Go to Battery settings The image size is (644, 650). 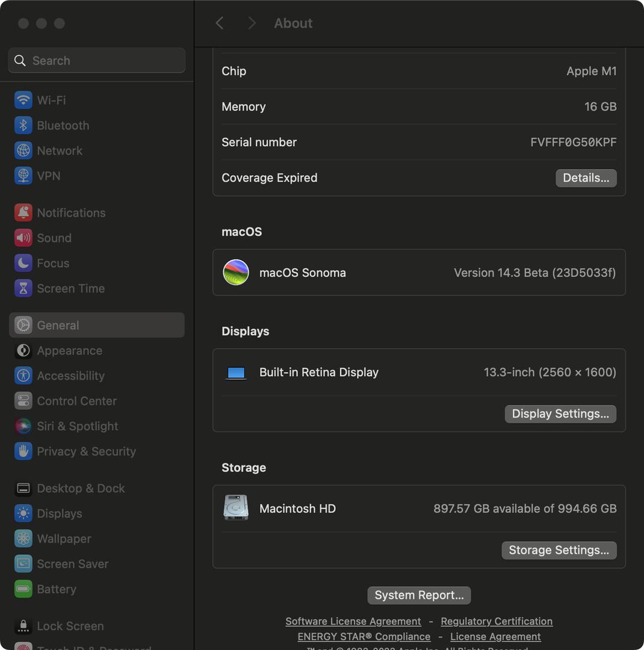pos(97,589)
